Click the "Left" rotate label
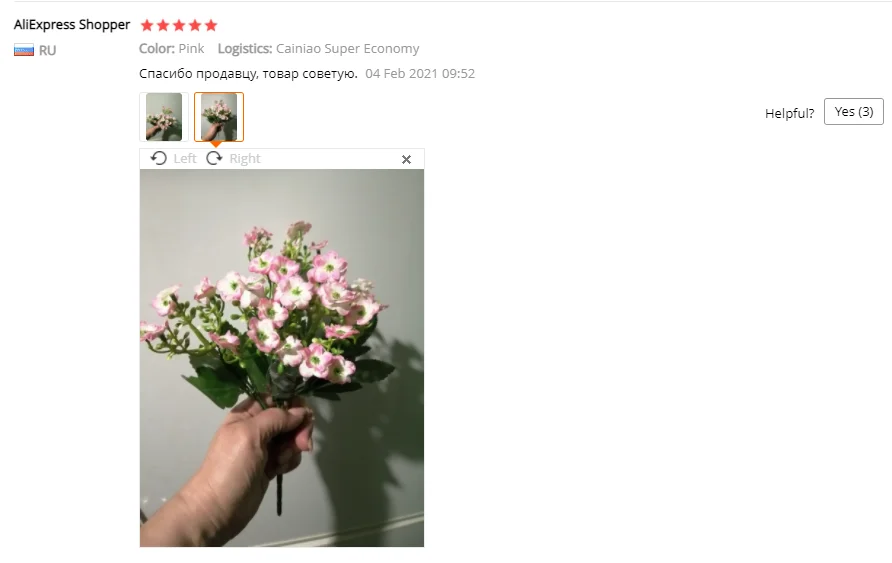This screenshot has height=563, width=892. (x=185, y=159)
